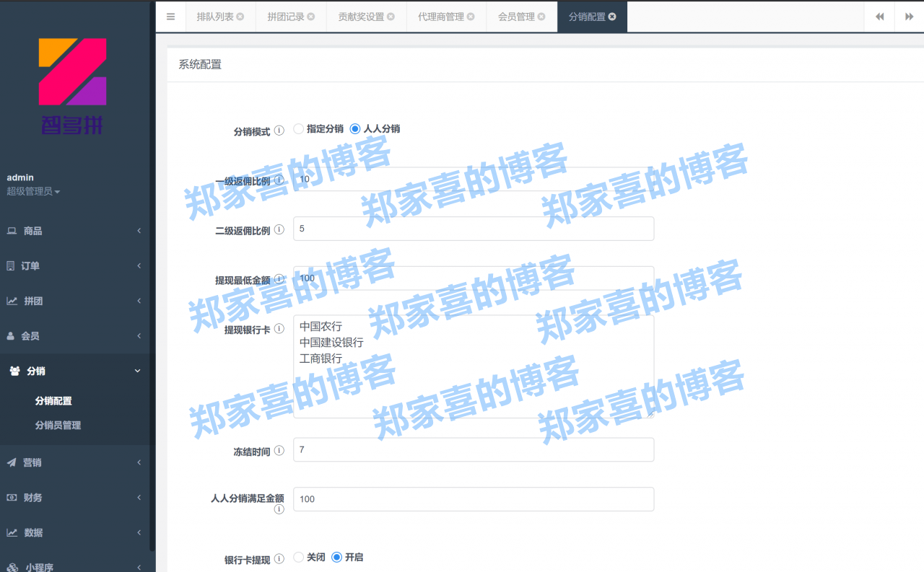
Task: Collapse the 分销 sidebar menu
Action: pyautogui.click(x=138, y=371)
